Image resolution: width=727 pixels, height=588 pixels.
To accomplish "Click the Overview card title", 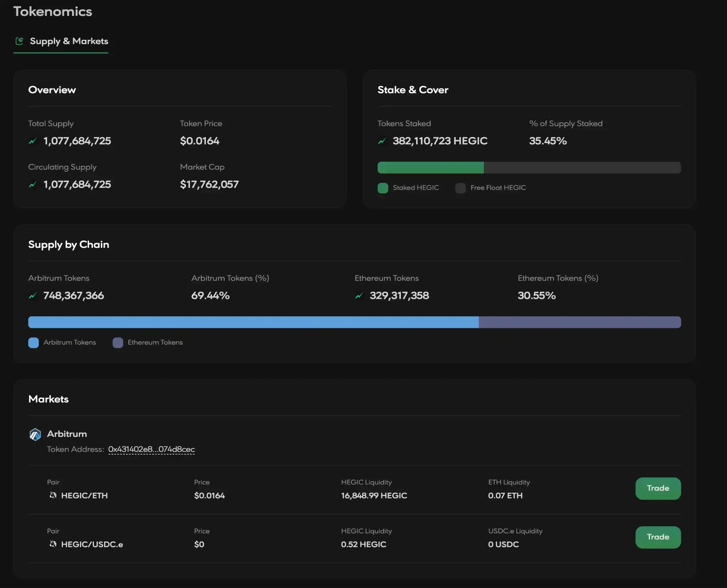I will click(52, 90).
